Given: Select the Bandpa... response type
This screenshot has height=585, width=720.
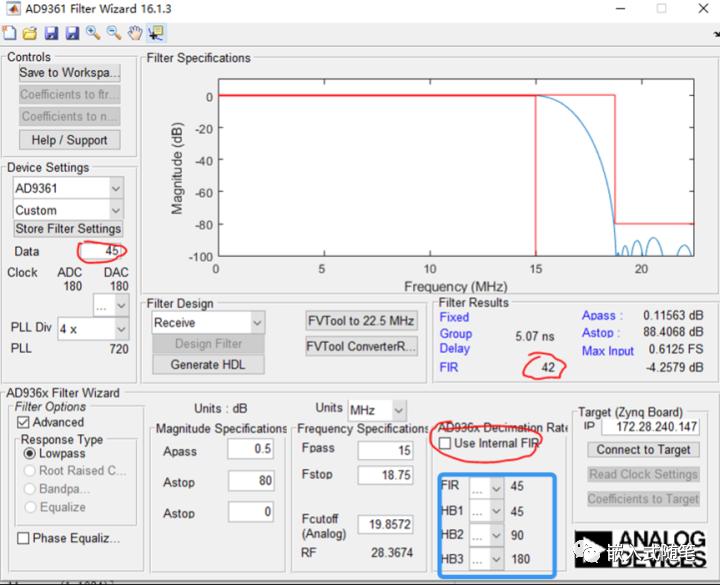Looking at the screenshot, I should click(29, 489).
